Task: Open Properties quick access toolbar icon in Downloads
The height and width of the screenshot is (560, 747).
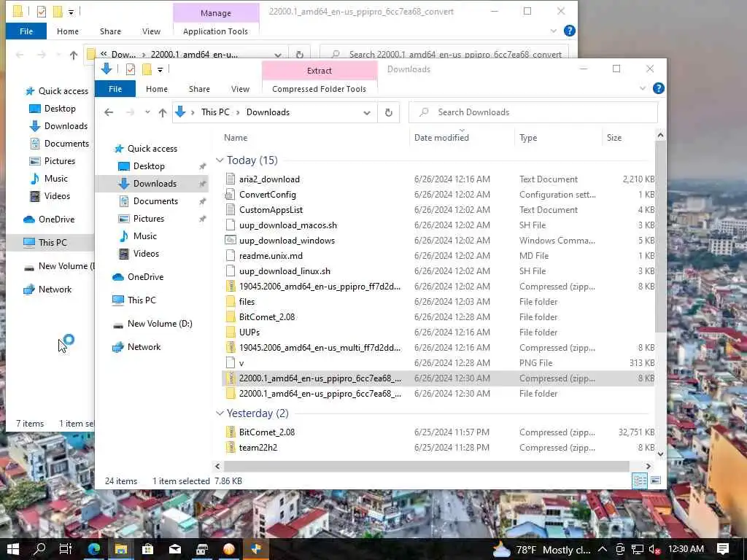Action: (x=130, y=70)
